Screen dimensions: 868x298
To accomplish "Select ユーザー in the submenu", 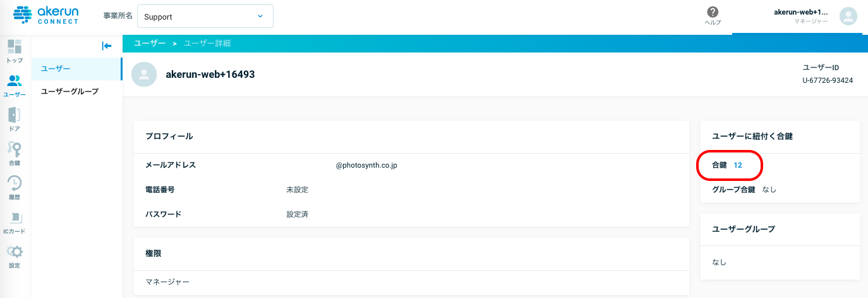I will pos(76,68).
